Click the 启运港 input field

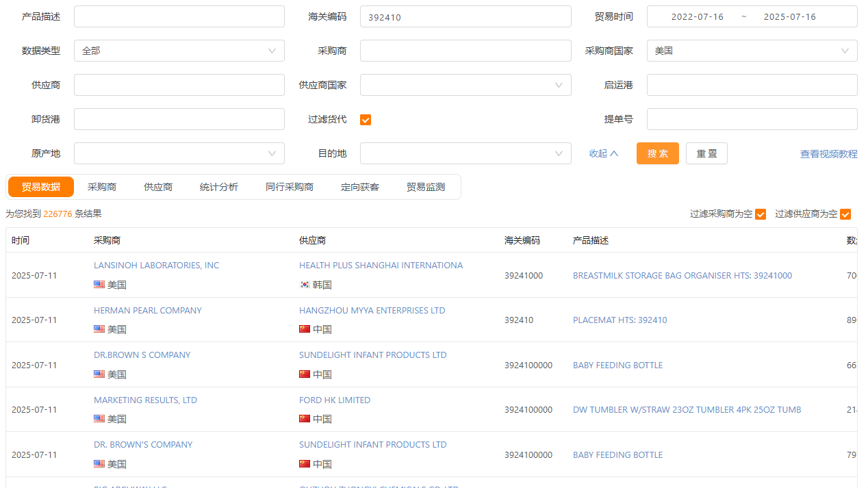tap(752, 85)
